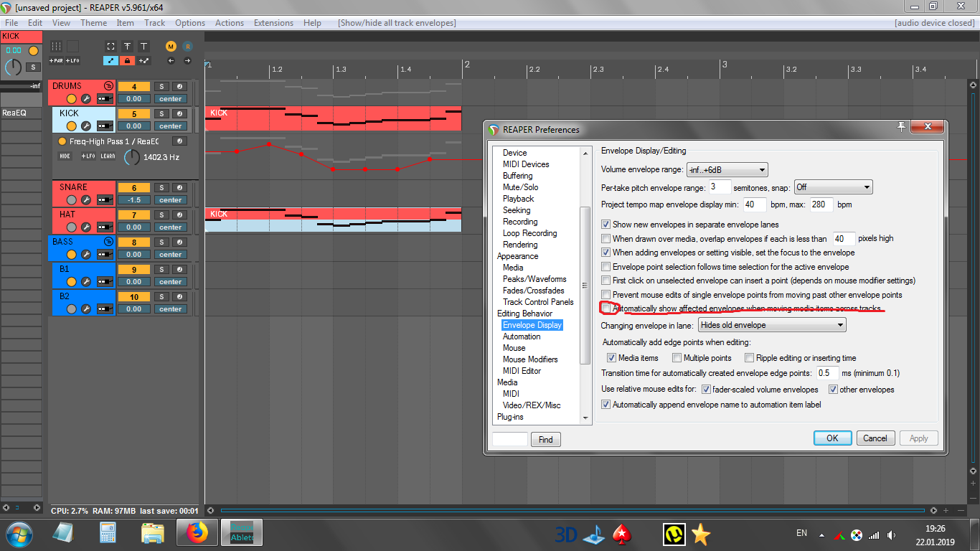Viewport: 980px width, 551px height.
Task: Select Rendering in preferences tree
Action: [520, 245]
